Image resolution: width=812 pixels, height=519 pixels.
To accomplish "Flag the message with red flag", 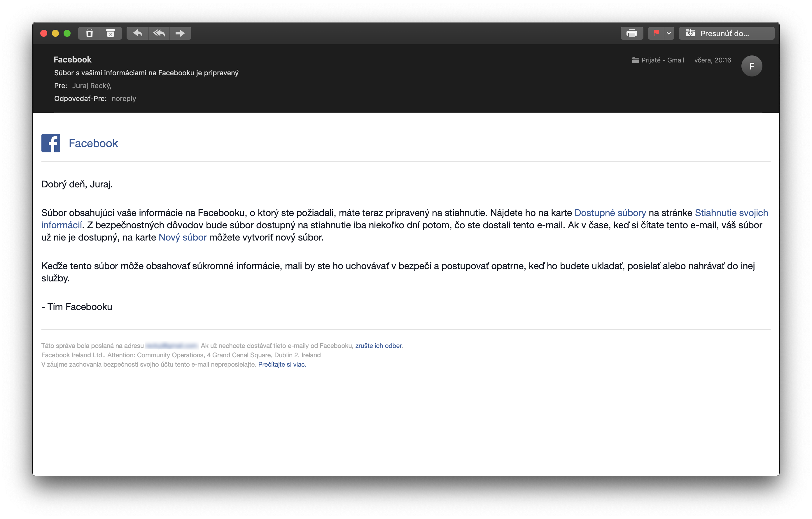I will tap(656, 33).
